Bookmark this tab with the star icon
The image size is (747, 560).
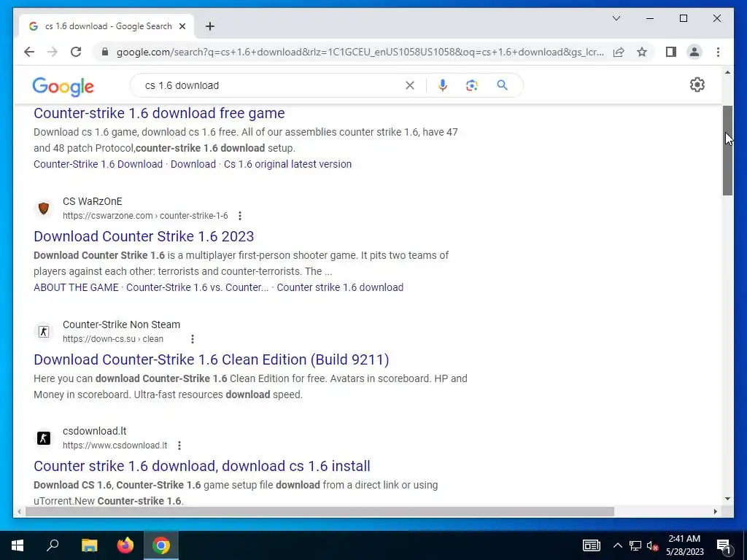pyautogui.click(x=642, y=52)
